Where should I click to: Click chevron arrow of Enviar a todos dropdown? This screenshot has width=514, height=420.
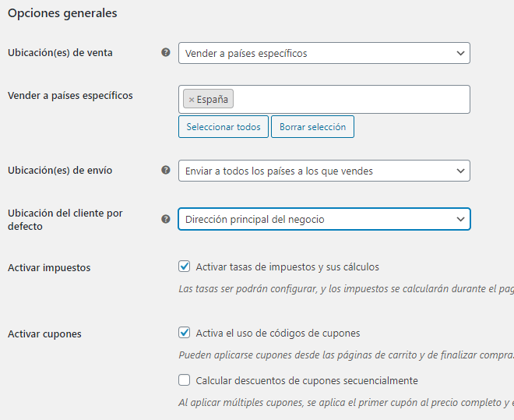tap(459, 170)
